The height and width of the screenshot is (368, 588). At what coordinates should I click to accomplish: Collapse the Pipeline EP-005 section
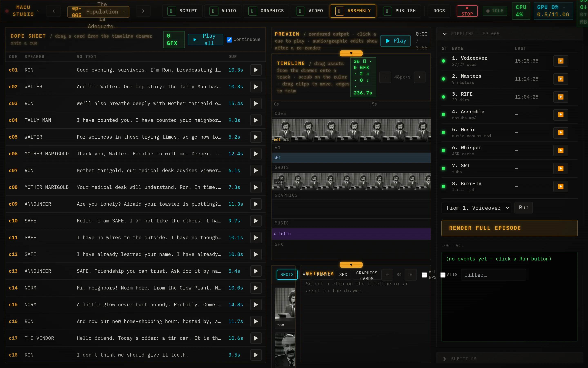pos(445,34)
